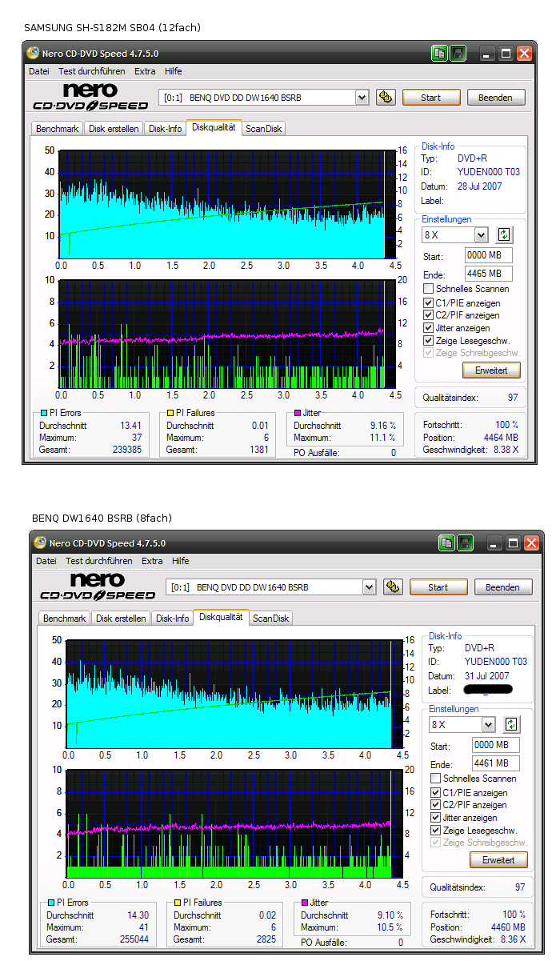Click the Start field 0000 MB in top window
Screen dimensions: 560x961
coord(488,255)
